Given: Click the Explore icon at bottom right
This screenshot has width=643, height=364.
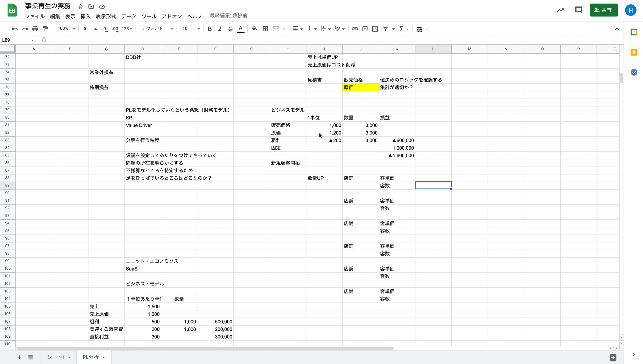Looking at the screenshot, I should tap(613, 357).
